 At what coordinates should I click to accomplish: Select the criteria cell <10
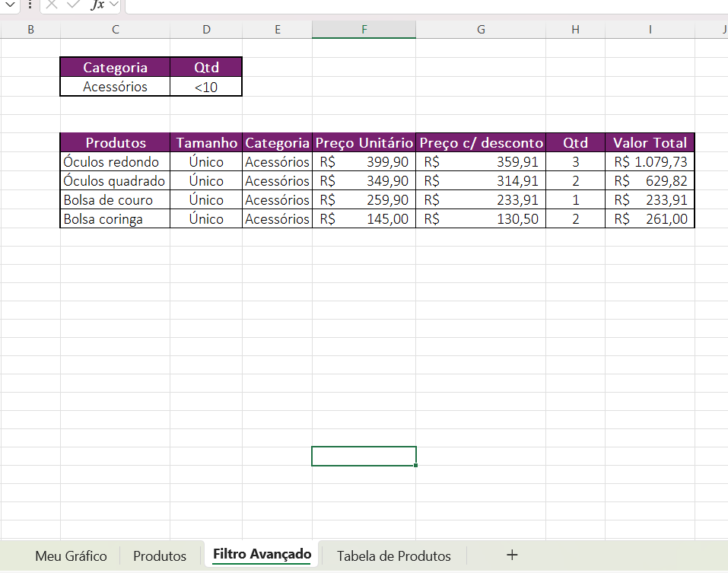click(206, 87)
